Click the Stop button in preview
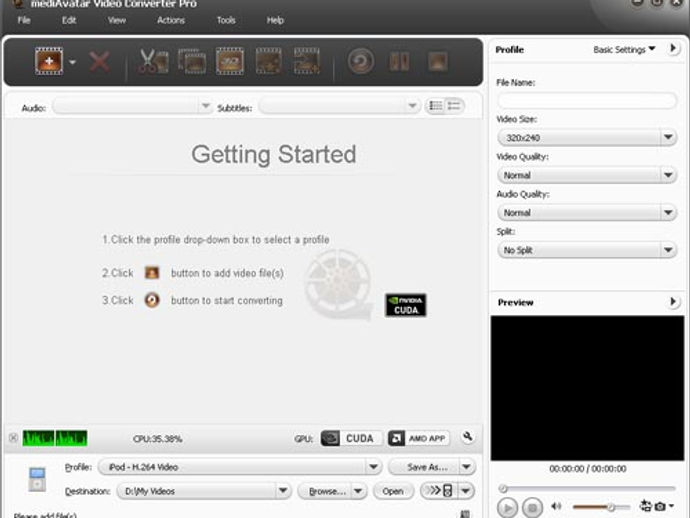 click(x=532, y=508)
